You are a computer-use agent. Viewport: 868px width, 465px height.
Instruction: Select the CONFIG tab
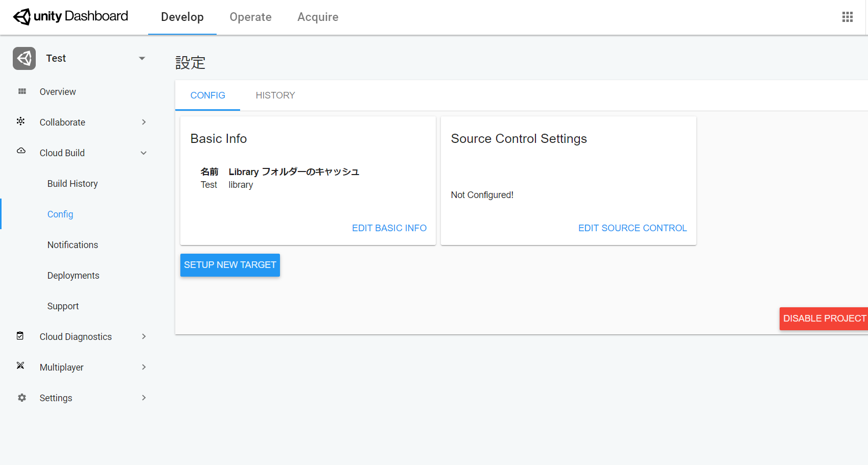pos(207,95)
